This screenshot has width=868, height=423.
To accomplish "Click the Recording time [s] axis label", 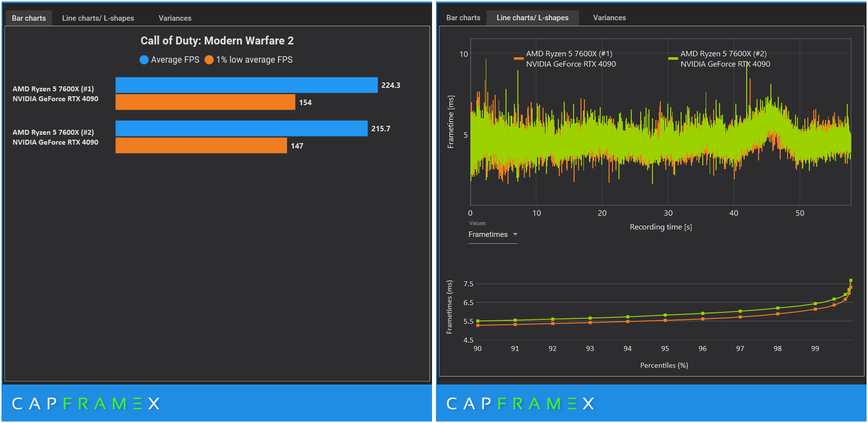I will (x=661, y=227).
